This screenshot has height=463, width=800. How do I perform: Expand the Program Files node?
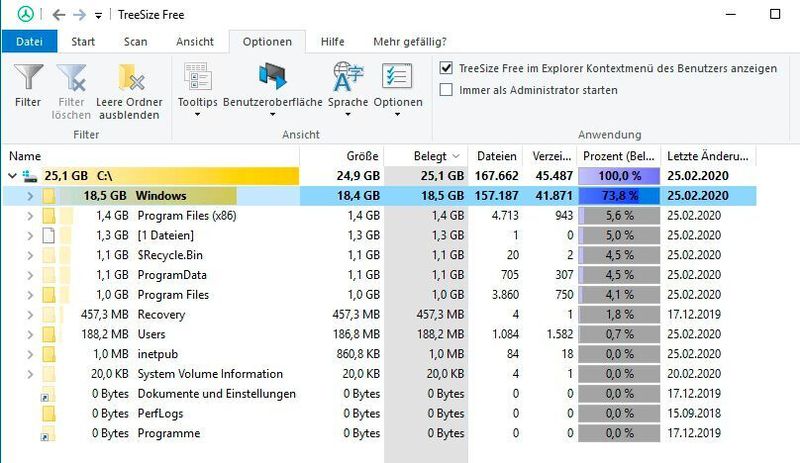tap(30, 295)
